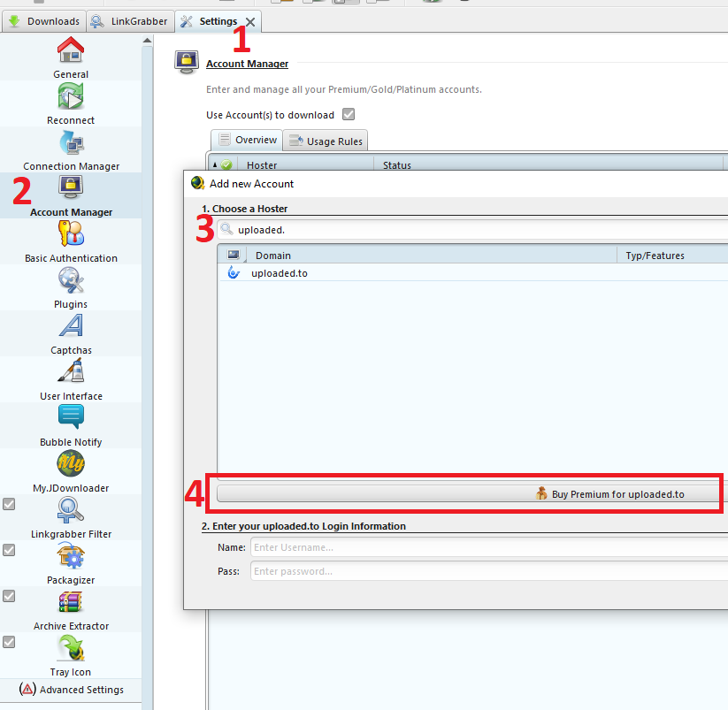Image resolution: width=728 pixels, height=710 pixels.
Task: Click Account Manager heading link
Action: tap(247, 64)
